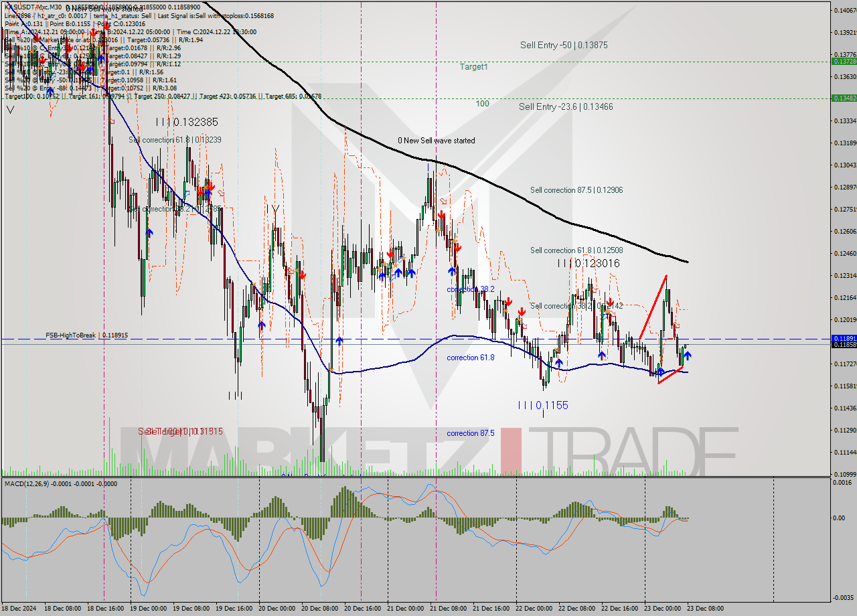Select the '19 Dec 00:00' time label
This screenshot has width=857, height=616.
148,609
